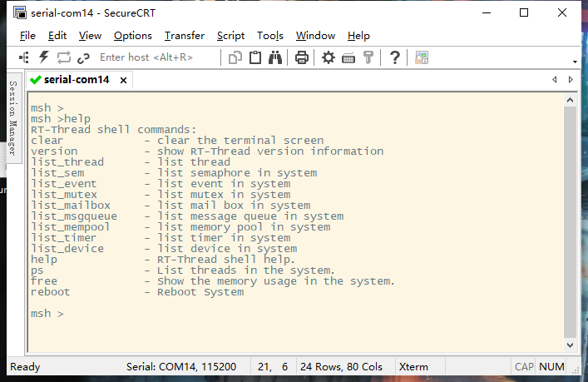Click the 'Xterm' status bar entry
The height and width of the screenshot is (382, 588).
pos(413,367)
